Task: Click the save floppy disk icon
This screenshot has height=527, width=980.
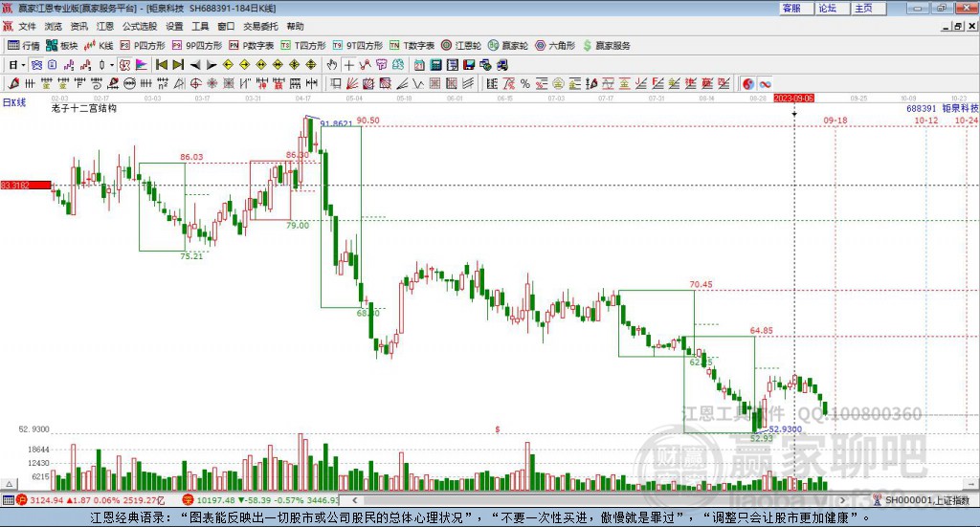Action: [x=469, y=65]
